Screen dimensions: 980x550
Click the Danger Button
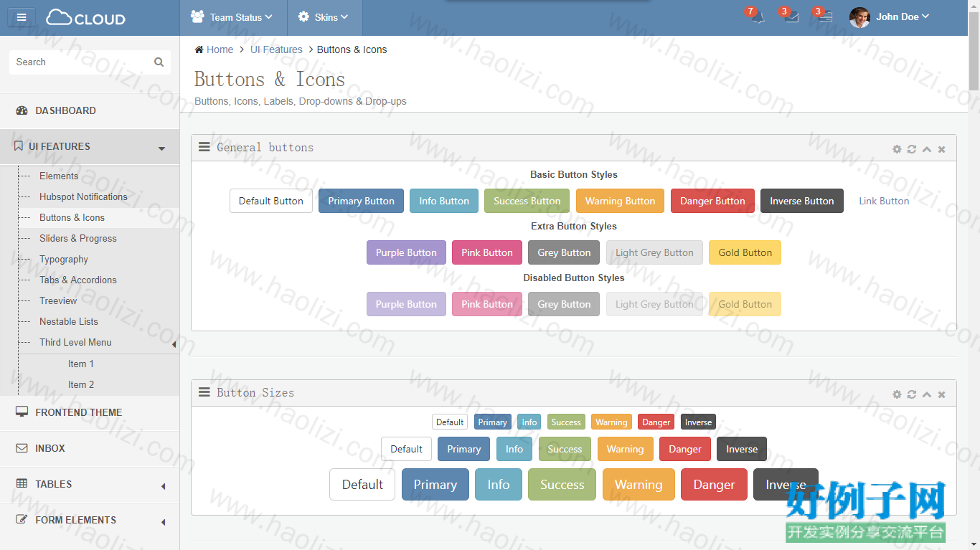[x=712, y=201]
